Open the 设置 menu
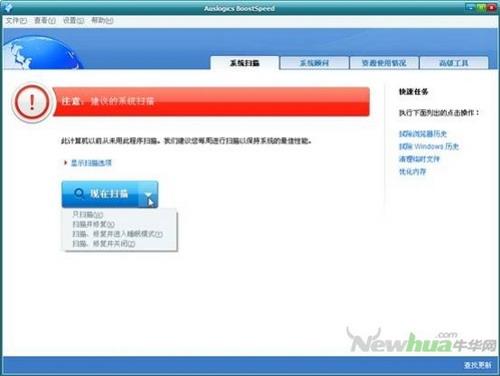Image resolution: width=500 pixels, height=376 pixels. (73, 21)
